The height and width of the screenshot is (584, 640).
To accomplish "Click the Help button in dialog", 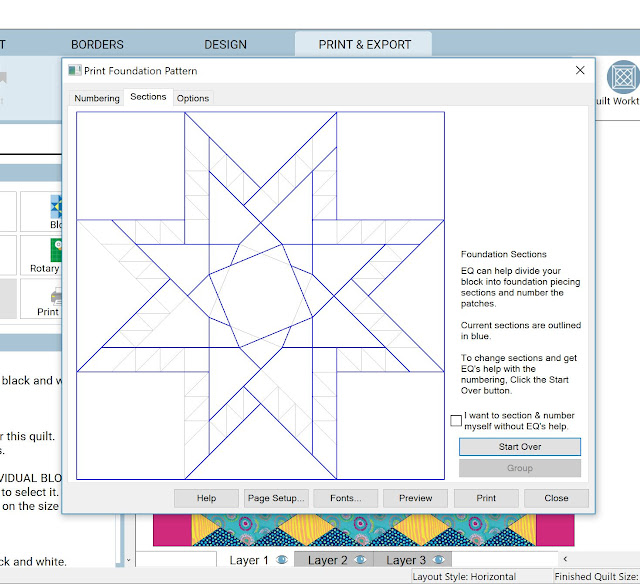I will click(206, 498).
